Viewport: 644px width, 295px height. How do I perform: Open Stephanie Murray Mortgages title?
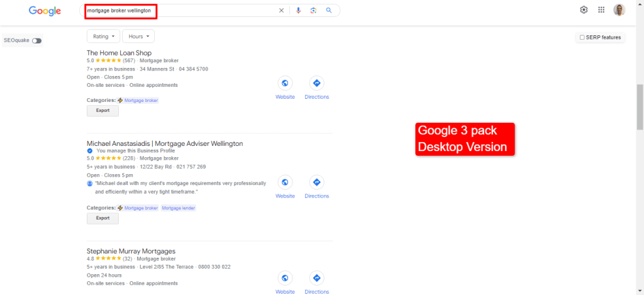point(131,251)
